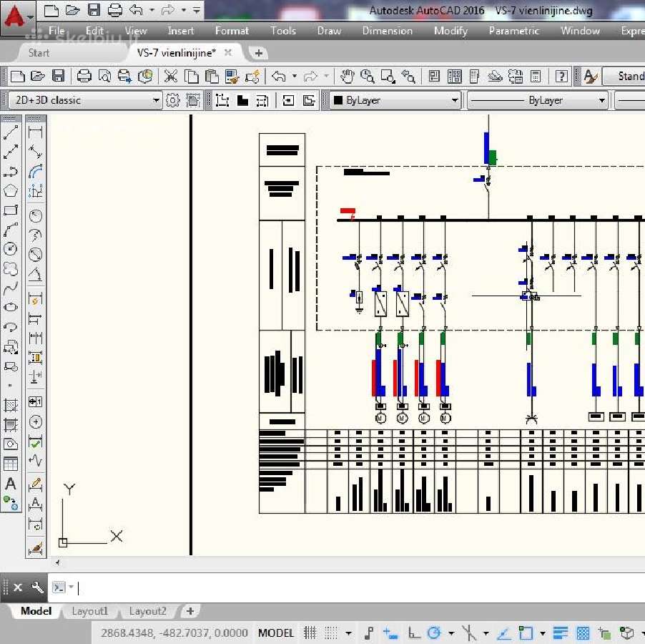The image size is (645, 644).
Task: Close the command line with X button
Action: [x=18, y=587]
